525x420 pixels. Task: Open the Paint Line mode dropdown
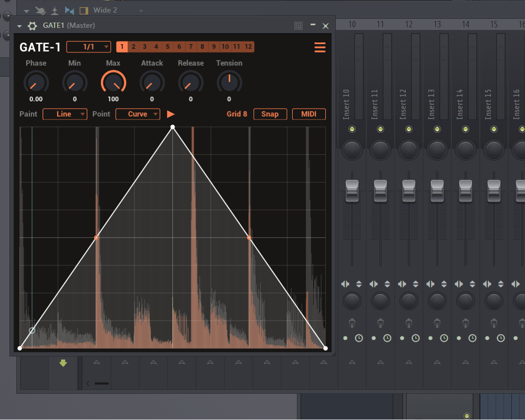(x=65, y=114)
